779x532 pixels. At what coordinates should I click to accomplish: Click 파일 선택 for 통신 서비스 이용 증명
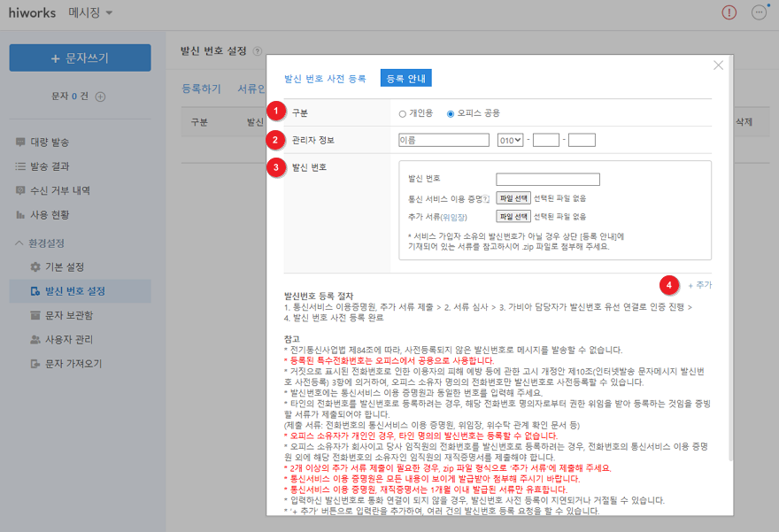coord(513,198)
